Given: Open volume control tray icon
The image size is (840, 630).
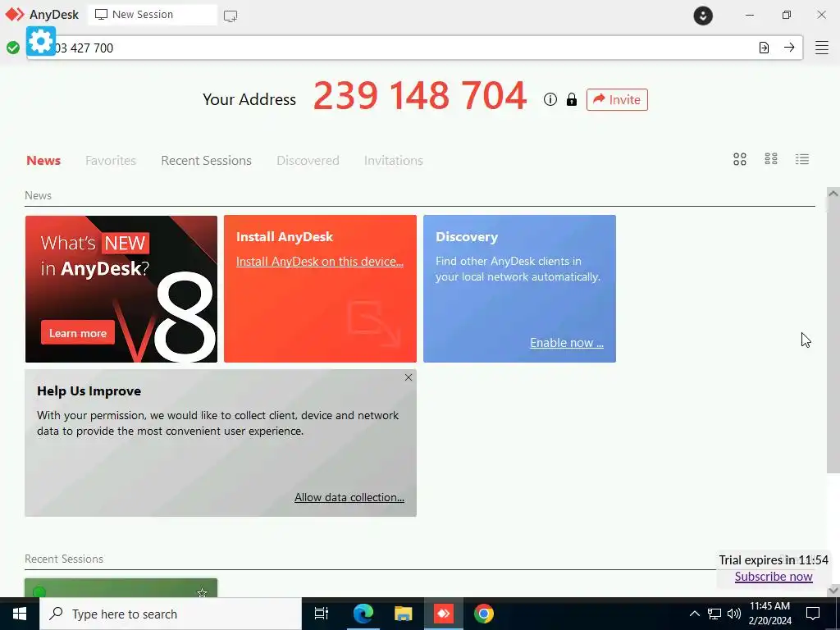Looking at the screenshot, I should click(734, 614).
